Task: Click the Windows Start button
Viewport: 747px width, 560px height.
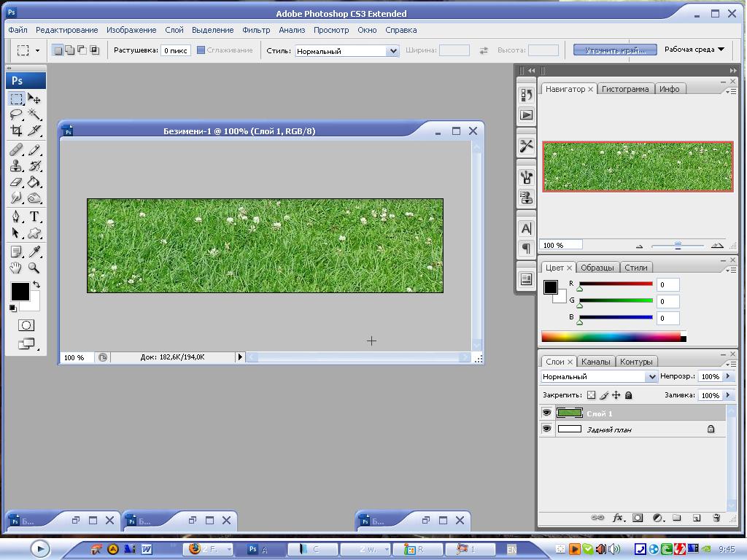Action: coord(39,548)
